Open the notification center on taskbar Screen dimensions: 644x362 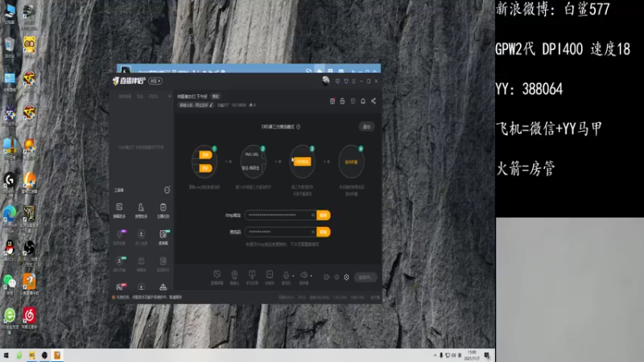tap(487, 356)
